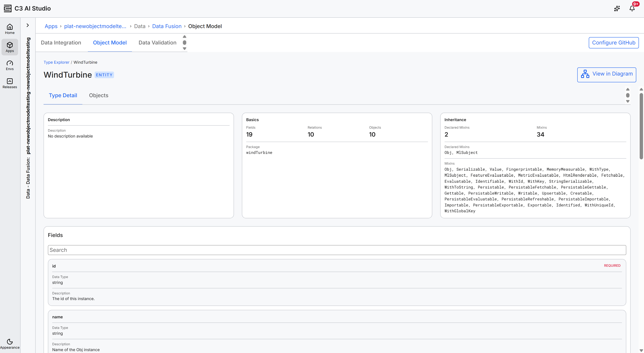
Task: Click the Declared Mixins count value 2
Action: point(446,134)
